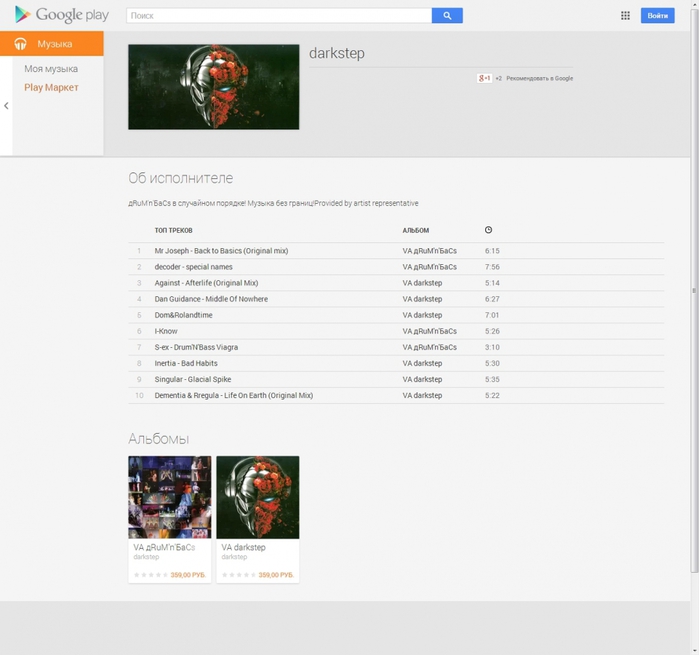Open album VA darkstep in Against row
The height and width of the screenshot is (655, 699).
tap(422, 283)
